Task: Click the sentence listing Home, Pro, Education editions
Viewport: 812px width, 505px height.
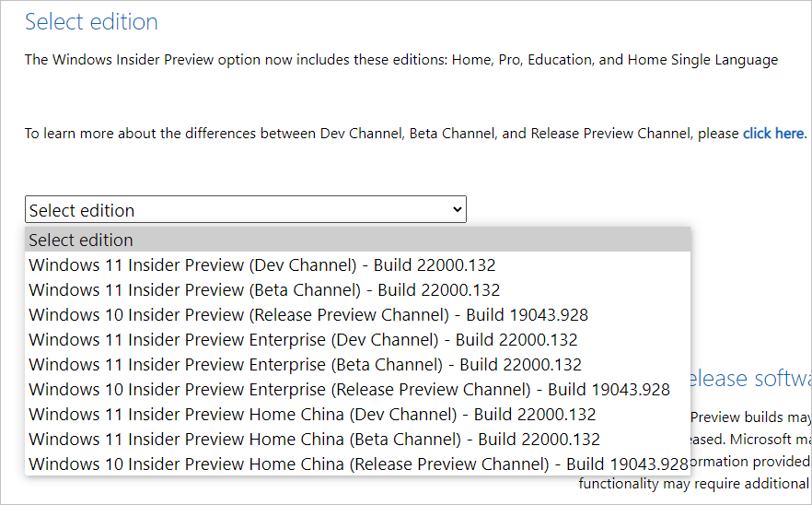Action: pos(400,60)
